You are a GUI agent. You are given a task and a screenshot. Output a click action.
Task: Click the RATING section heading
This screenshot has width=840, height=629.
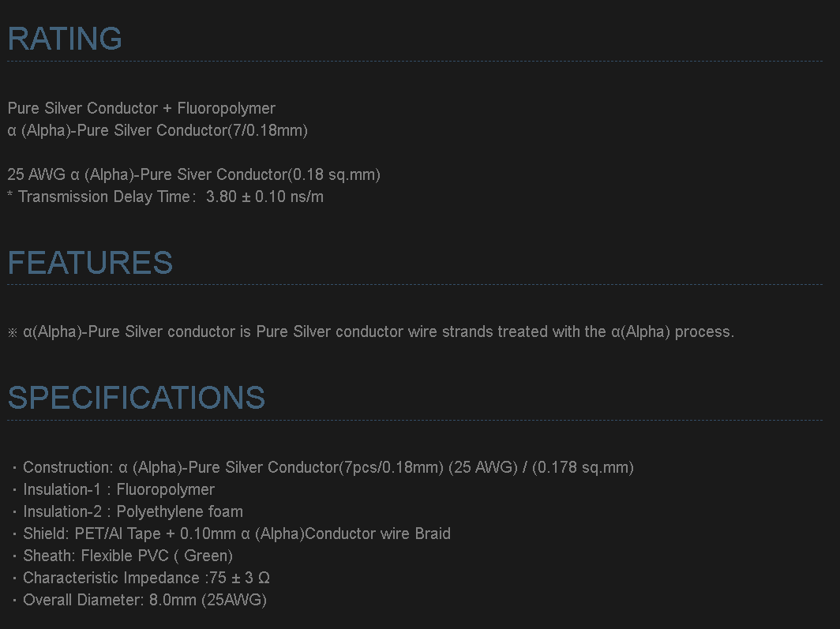(65, 39)
